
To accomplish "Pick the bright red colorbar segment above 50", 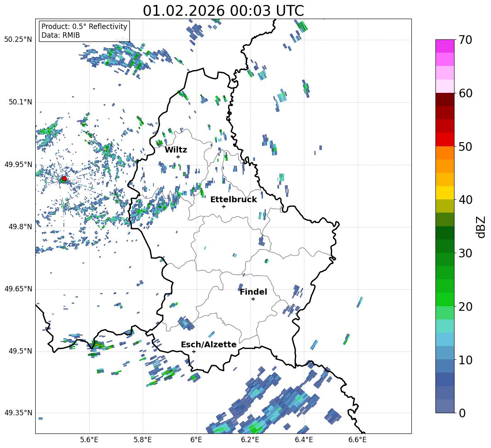I will [445, 140].
